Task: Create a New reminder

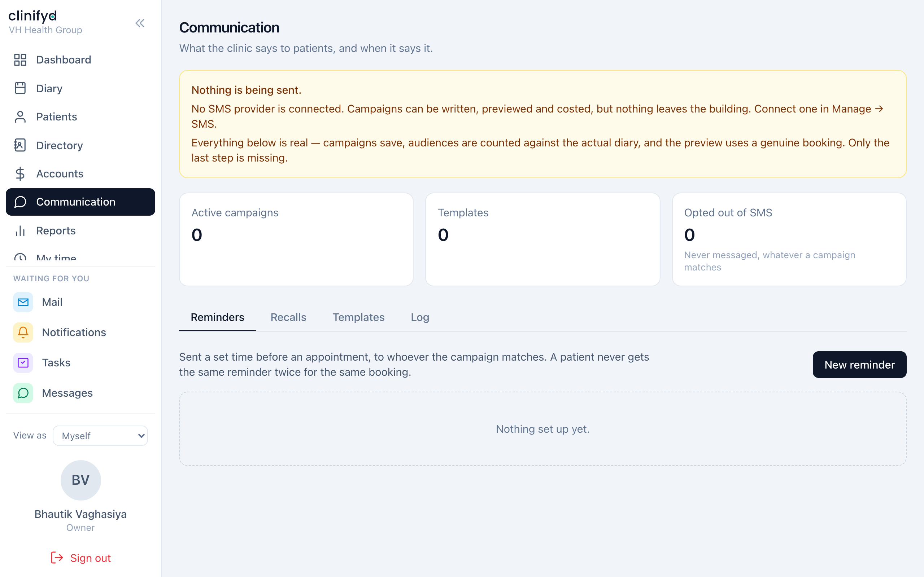Action: (x=859, y=365)
